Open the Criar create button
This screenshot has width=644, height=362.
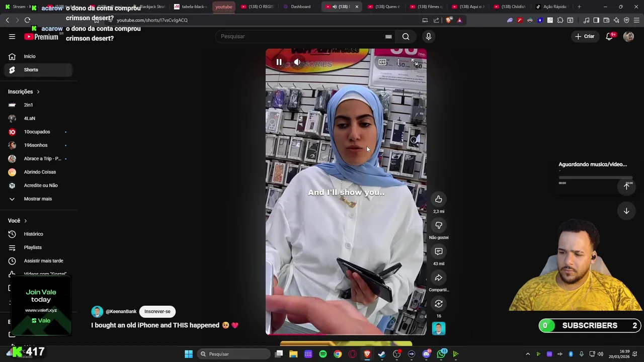(585, 36)
